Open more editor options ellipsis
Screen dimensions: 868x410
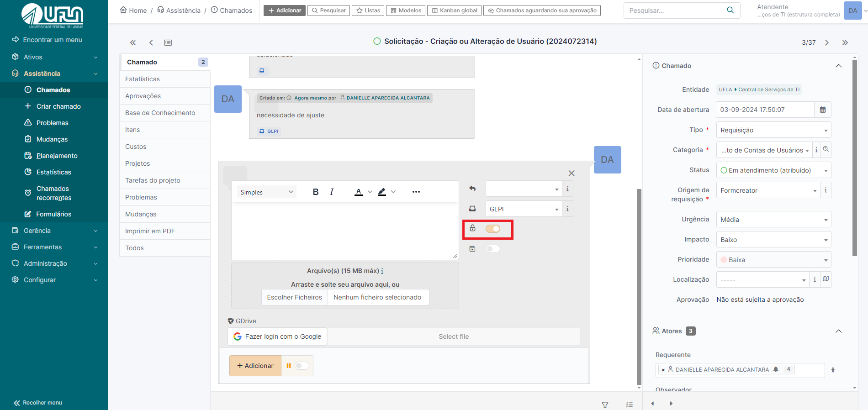pos(416,192)
